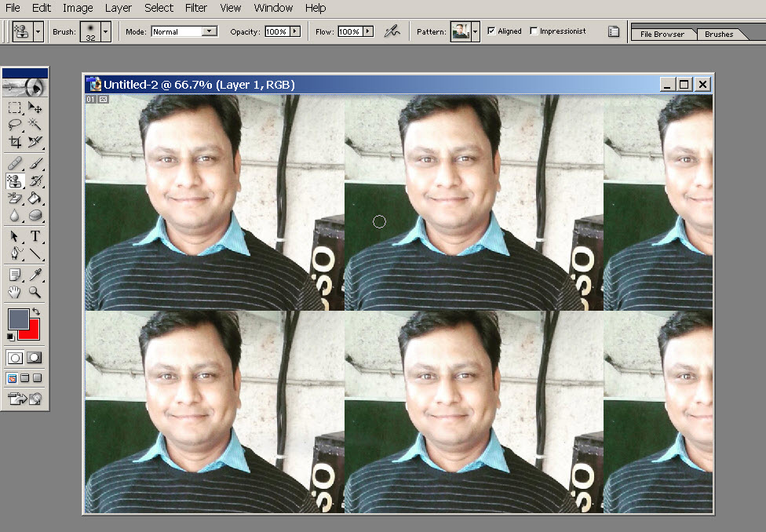The height and width of the screenshot is (532, 766).
Task: Uncheck the Aligned option
Action: click(491, 31)
